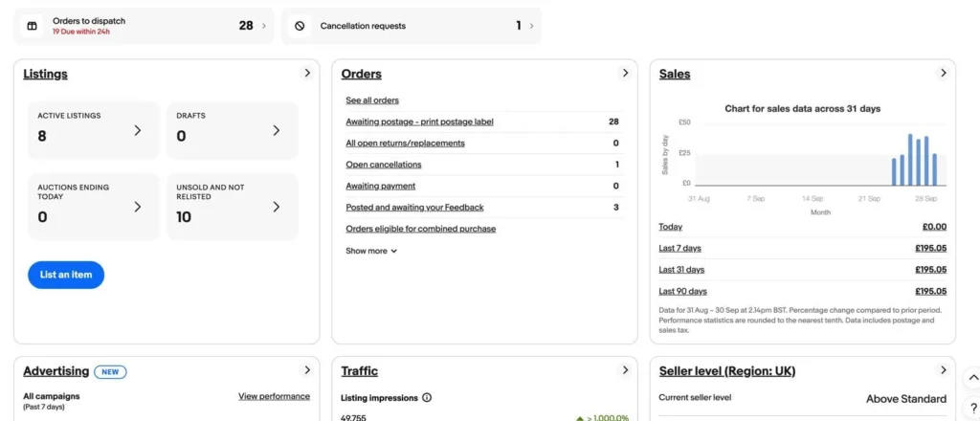Screen dimensions: 980x421
Task: Click the Sales card arrow button
Action: click(943, 73)
